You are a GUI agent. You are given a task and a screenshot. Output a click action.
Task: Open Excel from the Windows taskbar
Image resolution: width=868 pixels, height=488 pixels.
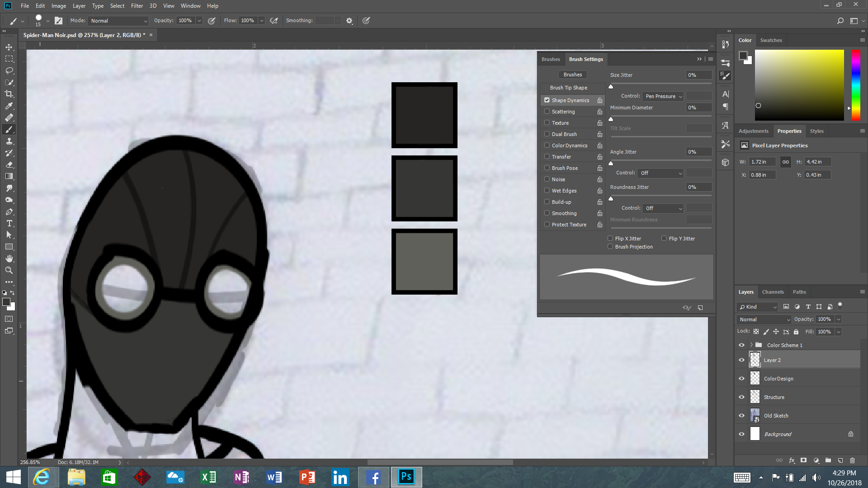coord(208,477)
